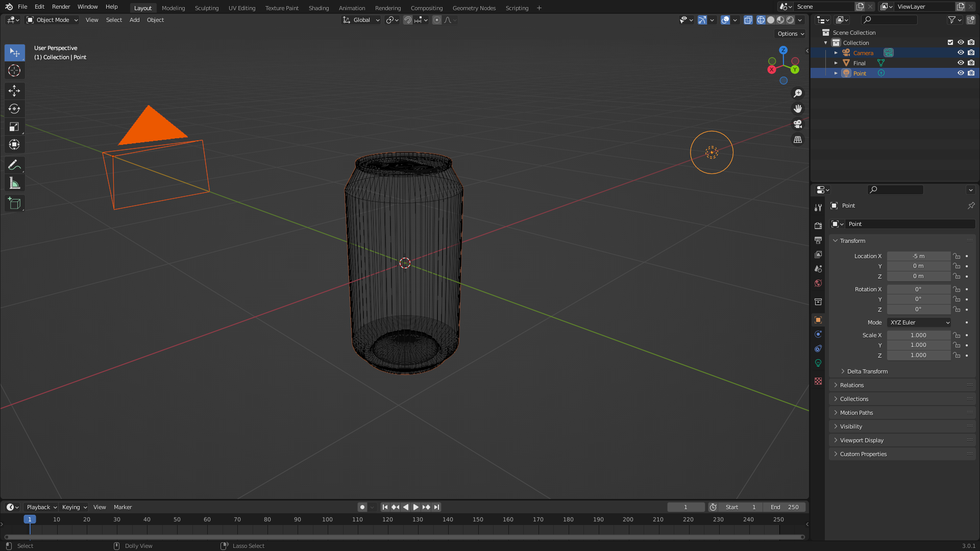Open the Texture properties tab

[818, 381]
